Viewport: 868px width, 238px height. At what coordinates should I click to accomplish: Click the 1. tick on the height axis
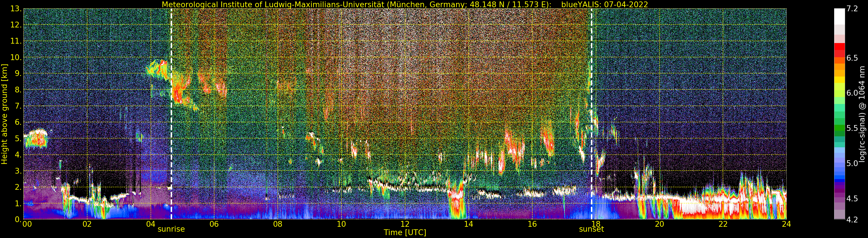[18, 203]
